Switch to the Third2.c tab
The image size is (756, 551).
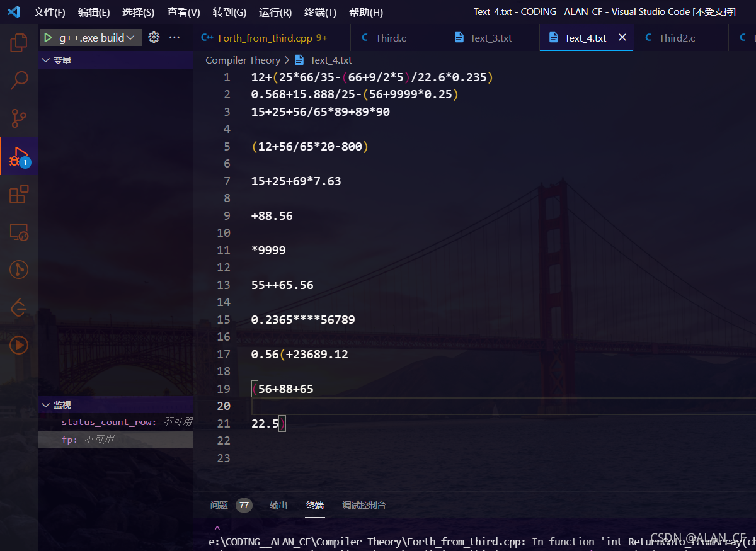tap(681, 38)
